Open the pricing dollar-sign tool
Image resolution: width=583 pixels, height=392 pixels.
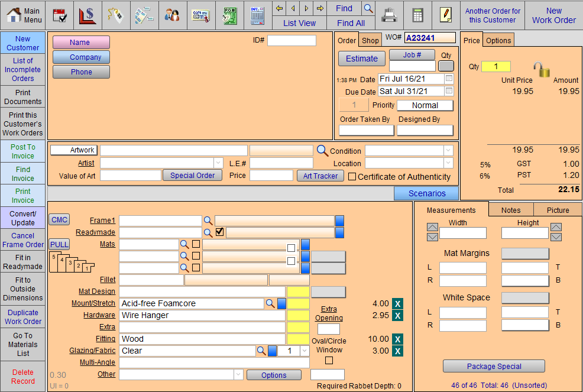[88, 15]
